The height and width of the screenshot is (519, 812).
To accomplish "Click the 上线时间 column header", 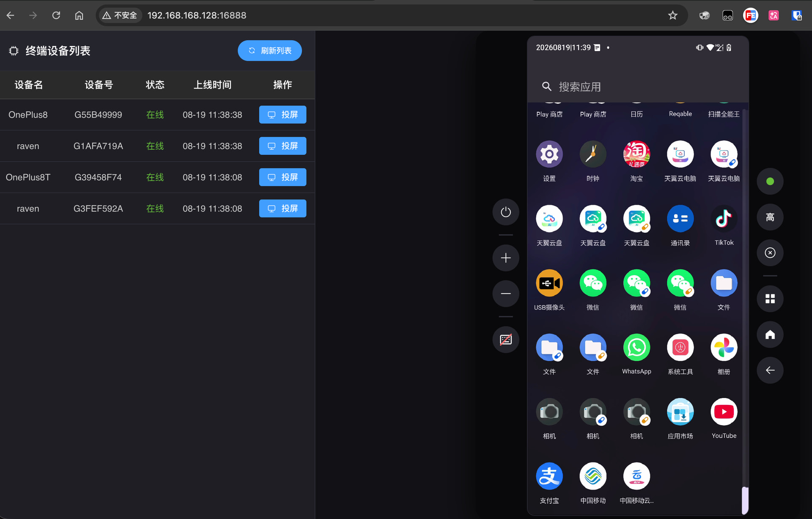I will tap(212, 85).
